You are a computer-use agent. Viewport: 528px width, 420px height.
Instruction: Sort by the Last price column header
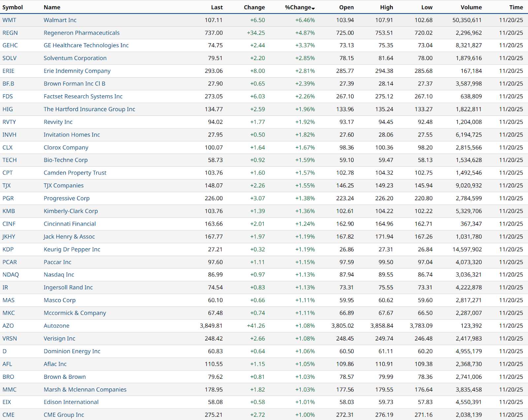tap(217, 7)
